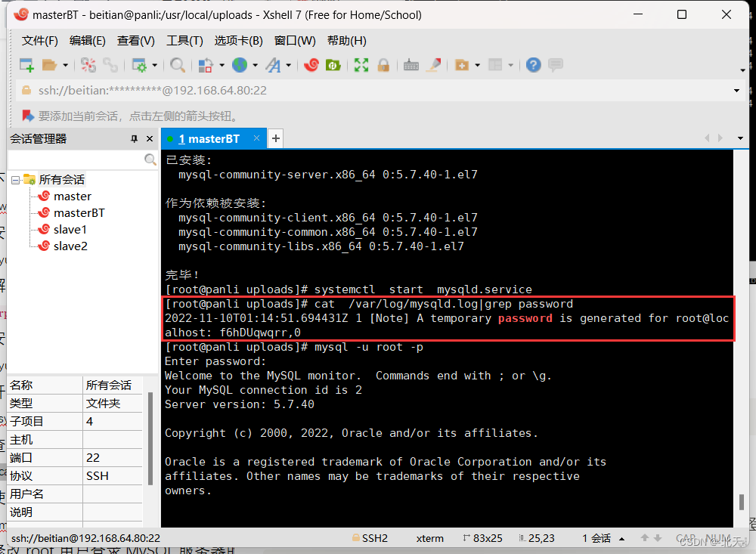Click the highlight marker pen icon
756x554 pixels.
[433, 64]
